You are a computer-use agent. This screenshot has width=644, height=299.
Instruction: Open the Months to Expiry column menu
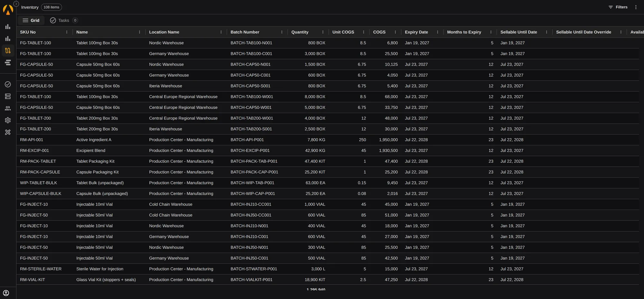(x=491, y=32)
